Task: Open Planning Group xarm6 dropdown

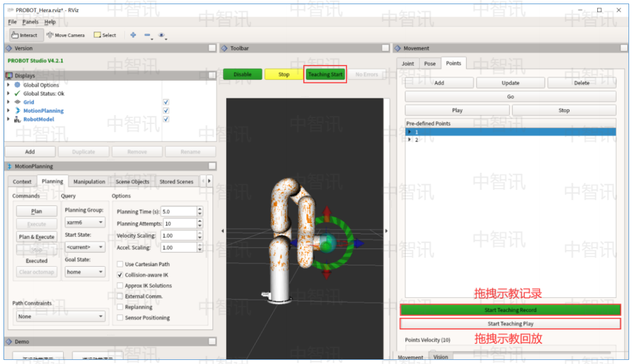Action: click(x=84, y=222)
